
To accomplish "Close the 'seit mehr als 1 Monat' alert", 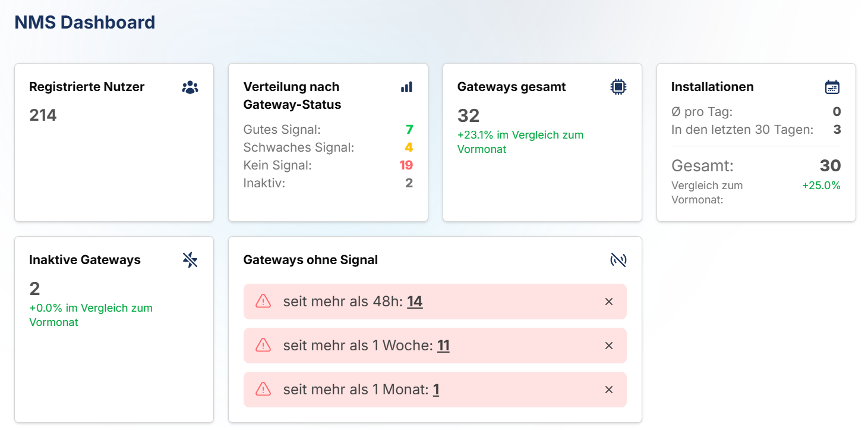I will tap(608, 390).
